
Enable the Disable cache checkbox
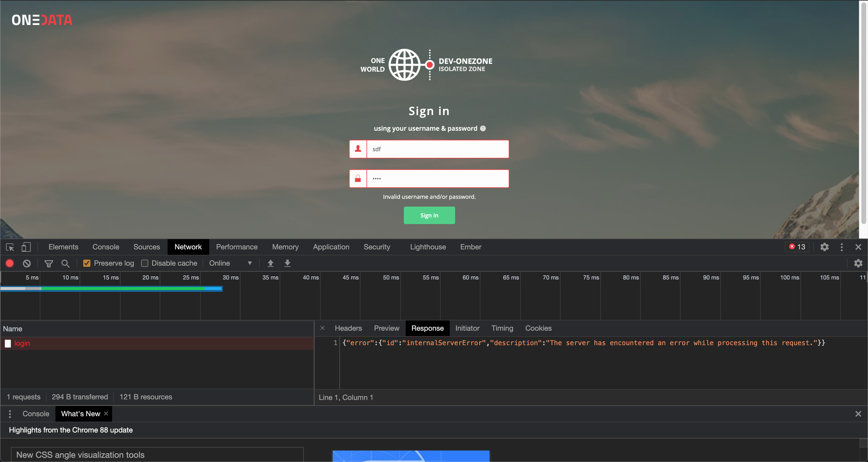(145, 263)
